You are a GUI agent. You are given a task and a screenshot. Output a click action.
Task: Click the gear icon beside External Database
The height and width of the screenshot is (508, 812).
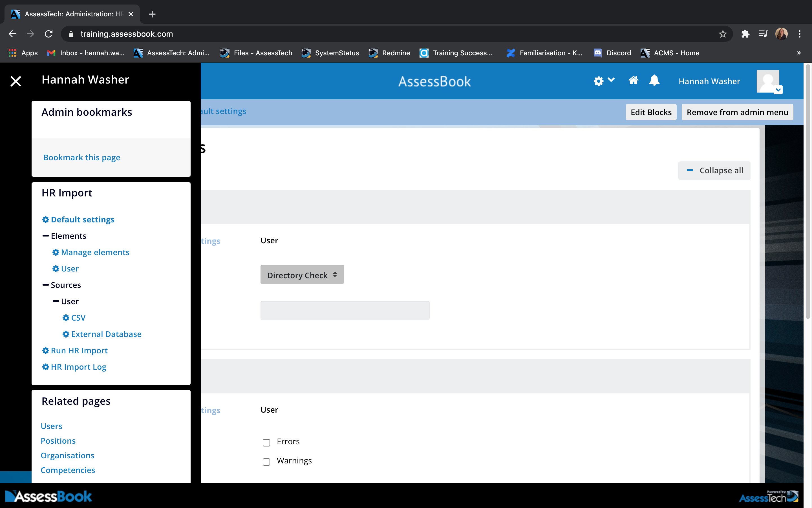66,334
